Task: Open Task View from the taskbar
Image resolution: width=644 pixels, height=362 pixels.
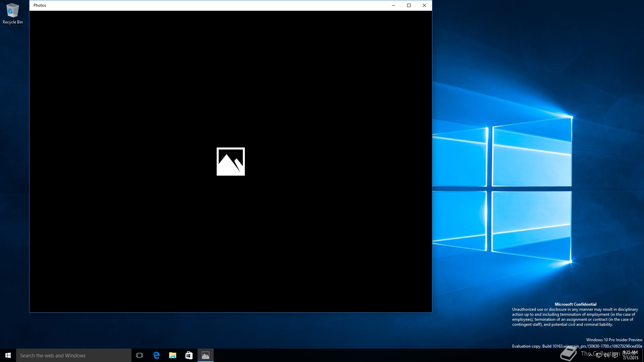Action: tap(140, 355)
